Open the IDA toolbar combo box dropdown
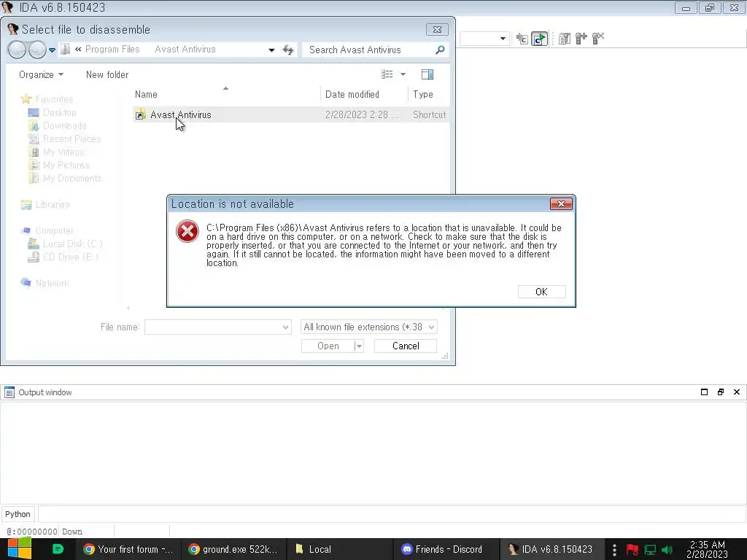The height and width of the screenshot is (560, 747). click(x=503, y=38)
